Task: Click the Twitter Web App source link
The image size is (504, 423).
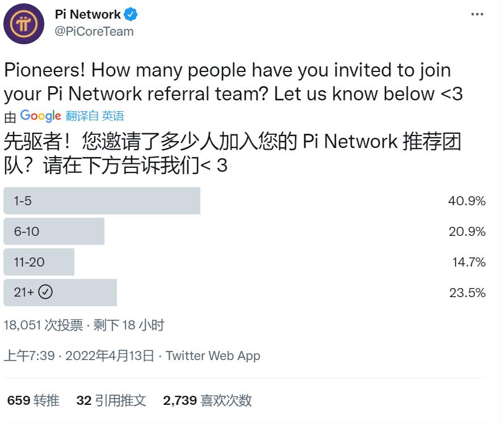Action: click(213, 356)
